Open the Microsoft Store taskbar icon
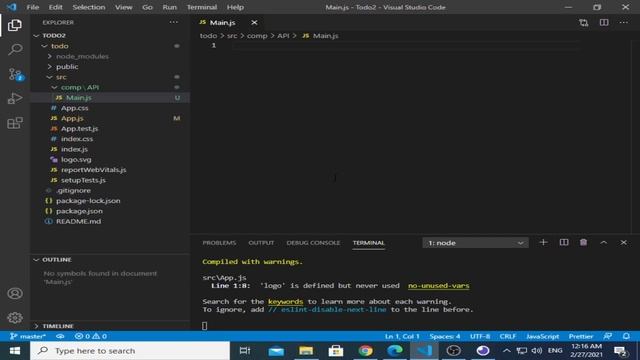This screenshot has height=360, width=640. (336, 351)
